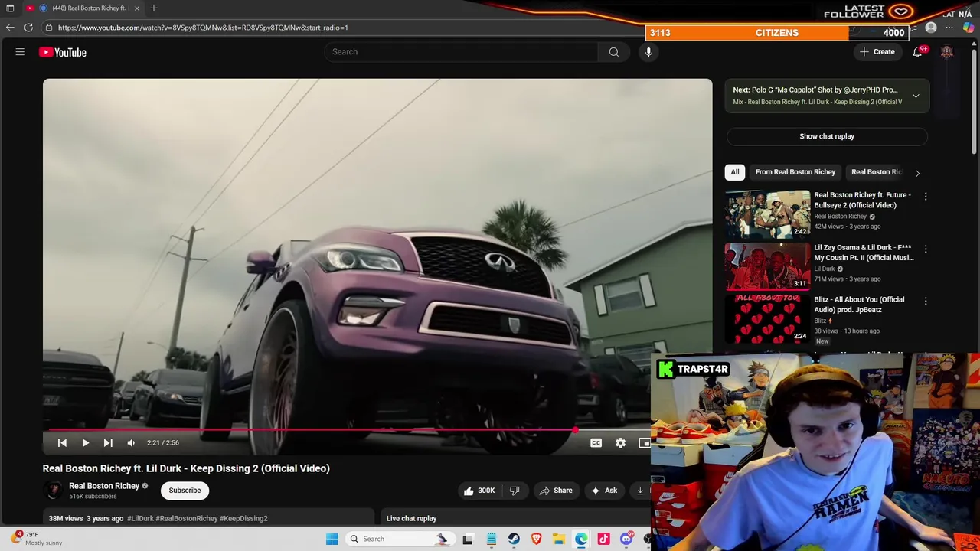This screenshot has height=551, width=980.
Task: Dislike the video with thumbs down
Action: click(x=514, y=491)
